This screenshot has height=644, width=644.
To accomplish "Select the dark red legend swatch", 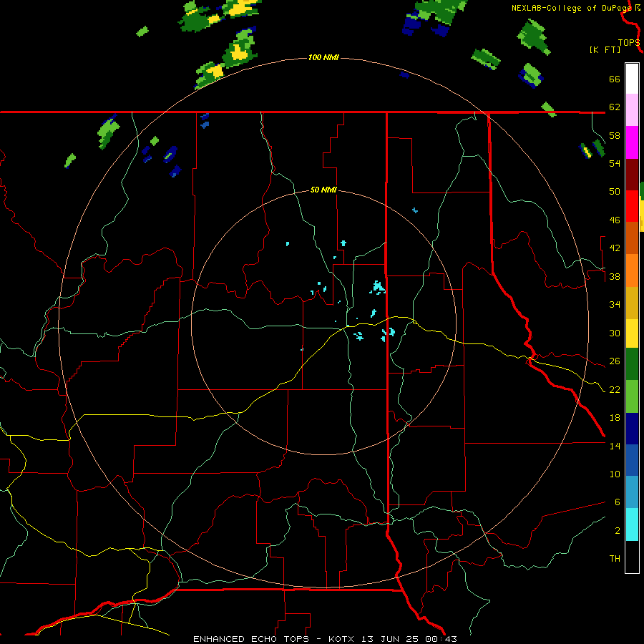I will (632, 175).
